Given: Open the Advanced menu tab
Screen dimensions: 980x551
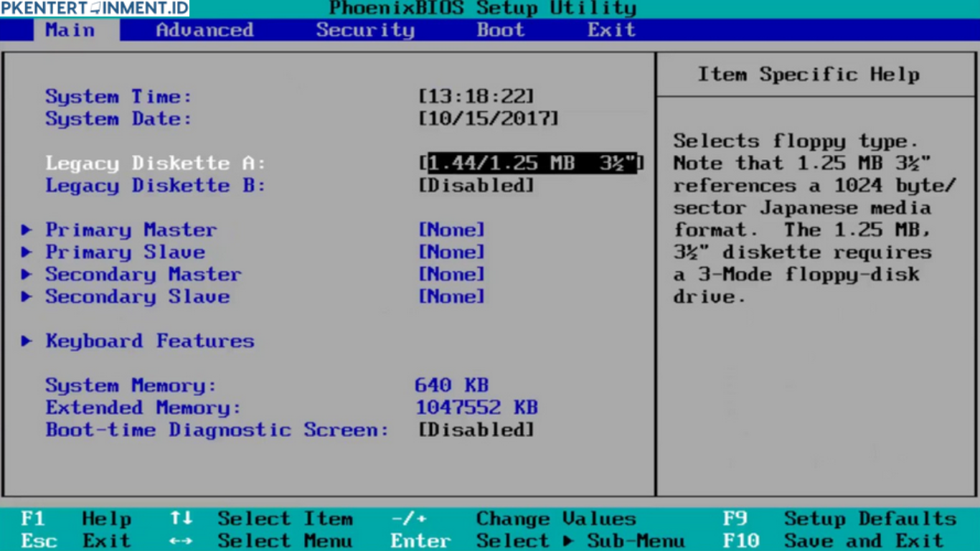Looking at the screenshot, I should point(204,30).
